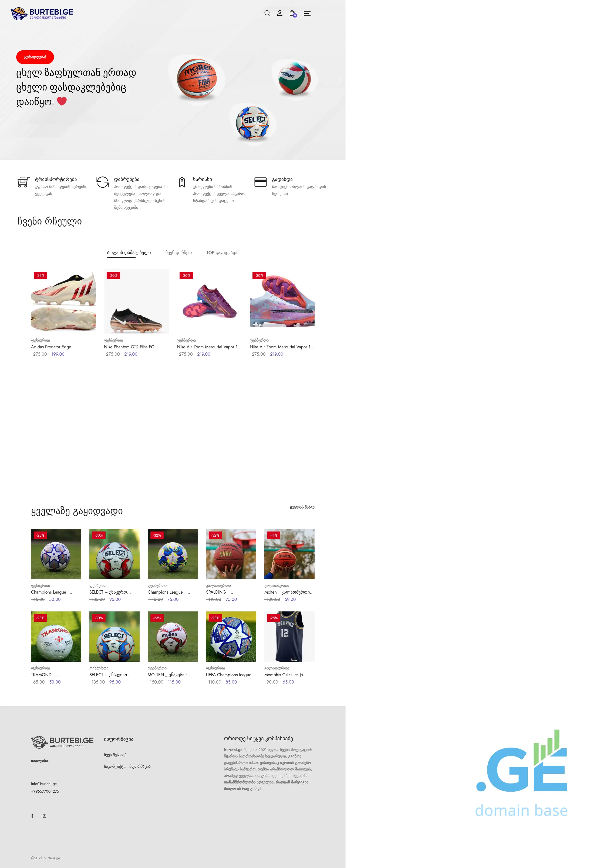Open the 'ჩვენ შესახებ' footer link
This screenshot has height=868, width=610.
(115, 755)
